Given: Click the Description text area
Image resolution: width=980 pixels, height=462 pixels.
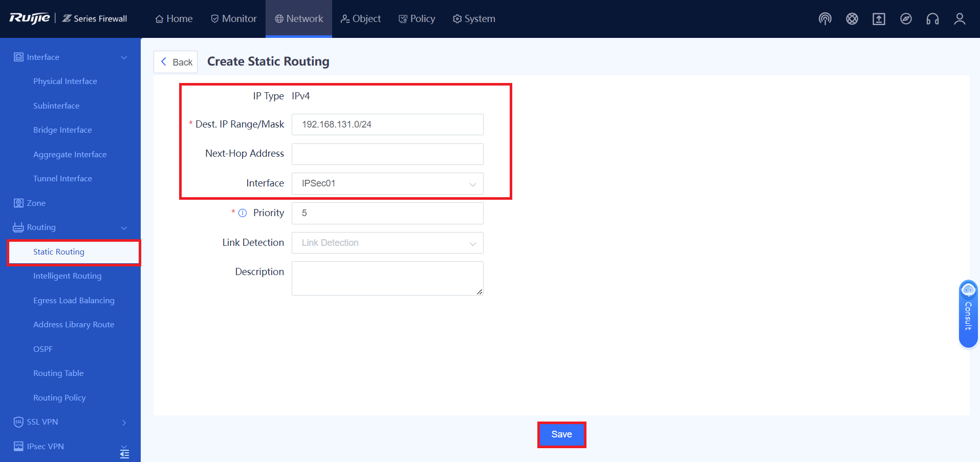Looking at the screenshot, I should pyautogui.click(x=387, y=278).
